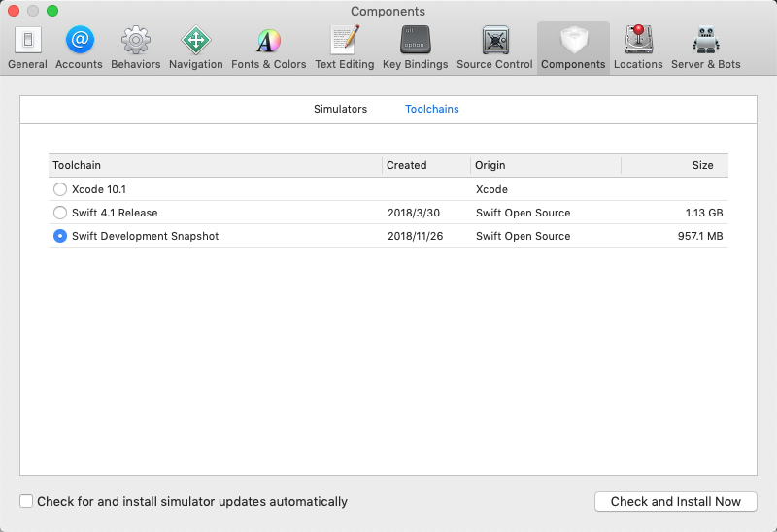Click the 957.1 MB size value
This screenshot has width=777, height=532.
pos(700,236)
